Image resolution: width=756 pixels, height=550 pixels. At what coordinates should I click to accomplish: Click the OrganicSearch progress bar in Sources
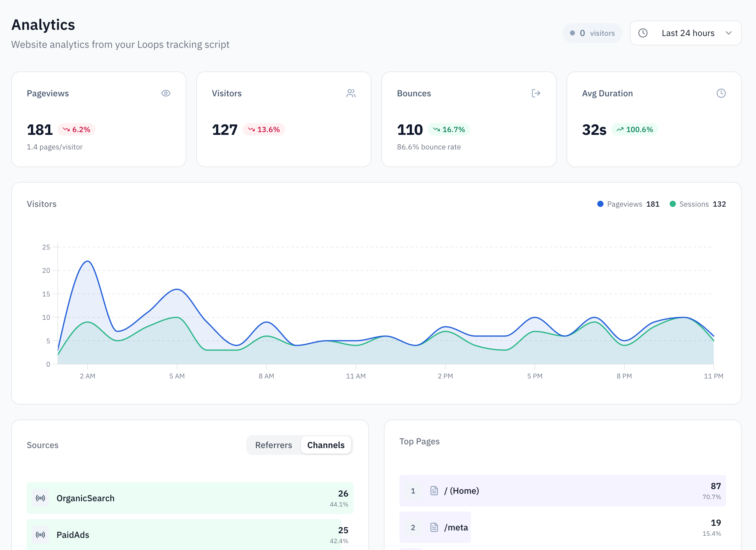click(190, 498)
